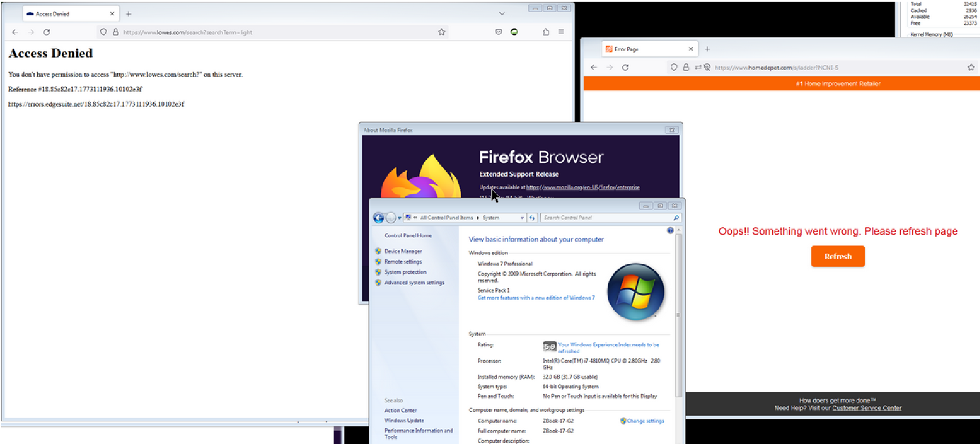980x444 pixels.
Task: Close the About Mozilla Firefox dialog
Action: [672, 130]
